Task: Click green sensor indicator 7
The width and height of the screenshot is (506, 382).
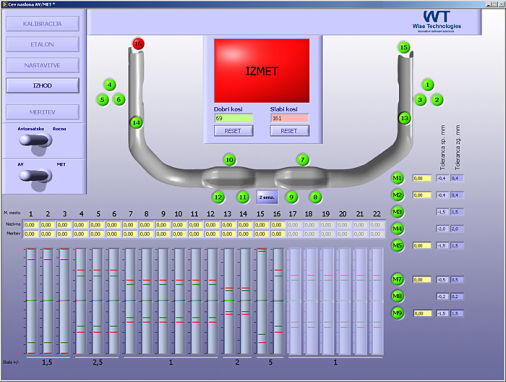Action: [x=303, y=160]
